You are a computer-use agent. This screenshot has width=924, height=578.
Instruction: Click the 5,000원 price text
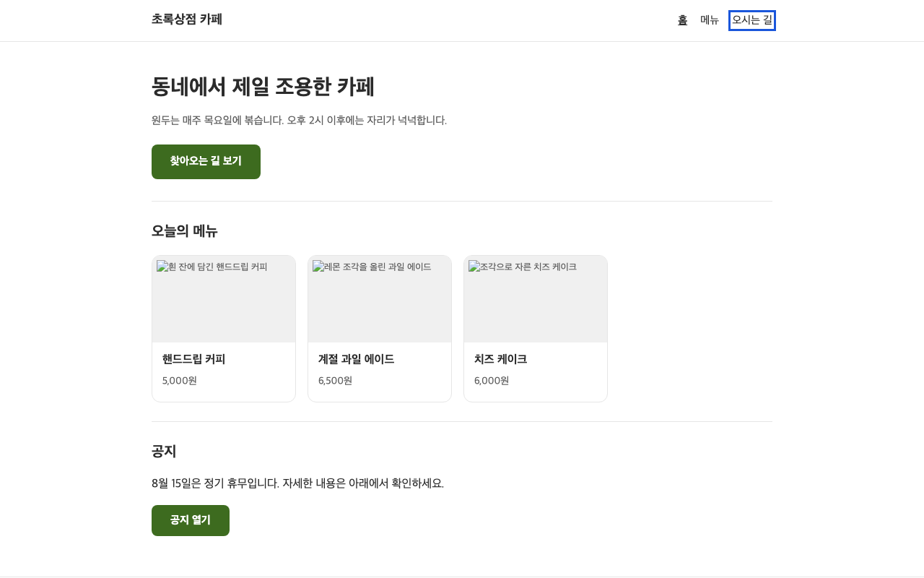180,381
